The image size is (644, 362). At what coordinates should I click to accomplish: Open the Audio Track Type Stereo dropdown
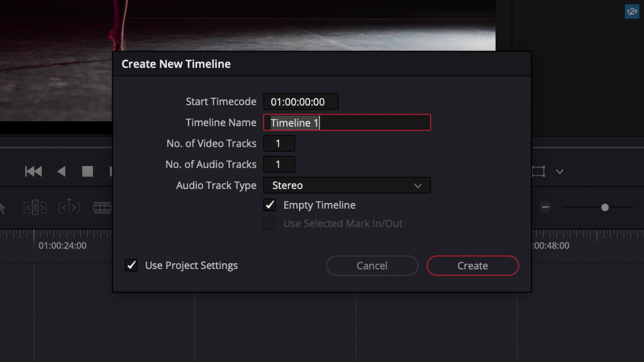(x=347, y=185)
